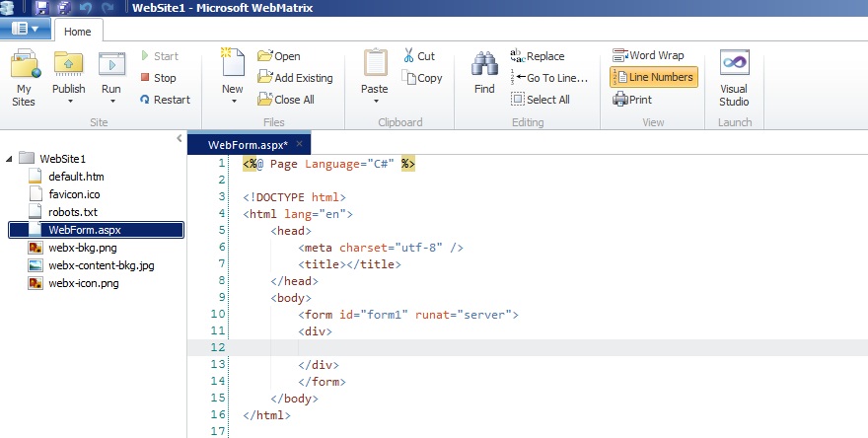Open the application menu button
Image resolution: width=868 pixels, height=438 pixels.
pos(25,29)
